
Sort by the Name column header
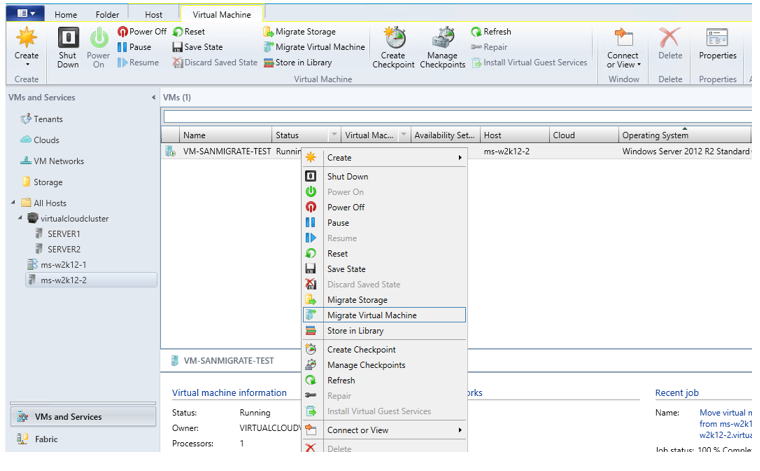point(225,135)
